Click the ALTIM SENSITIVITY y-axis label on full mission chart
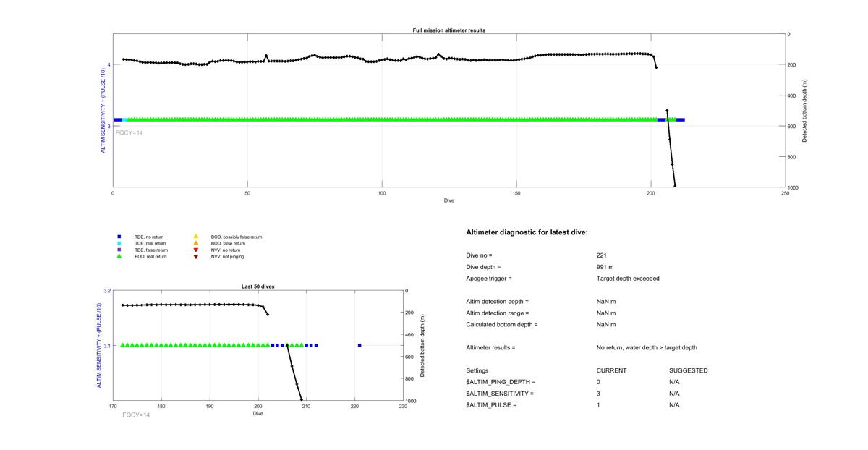Screen dimensions: 868x450 point(103,111)
